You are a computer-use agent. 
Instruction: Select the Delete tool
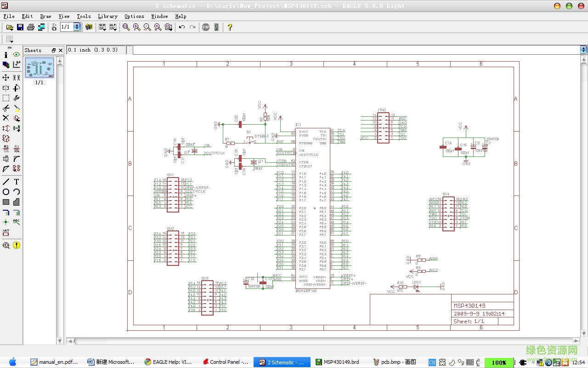pos(6,117)
